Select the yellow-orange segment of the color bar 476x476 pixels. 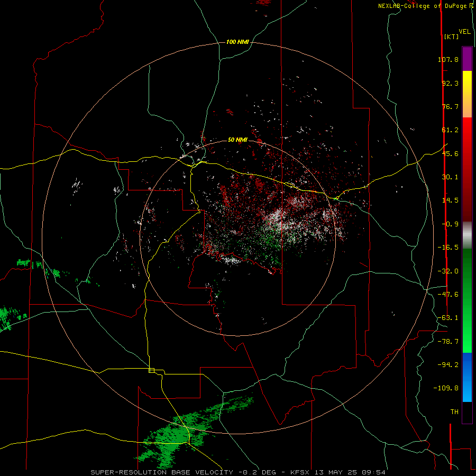[467, 94]
